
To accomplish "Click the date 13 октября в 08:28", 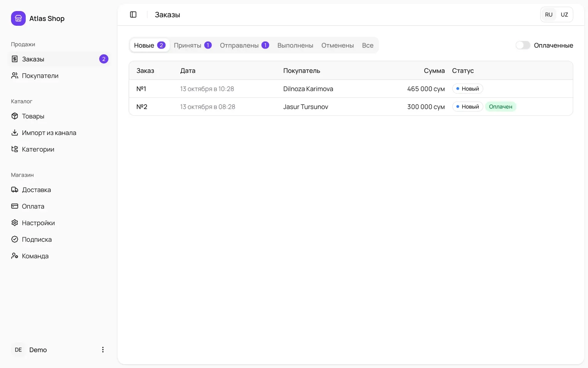I will (208, 107).
